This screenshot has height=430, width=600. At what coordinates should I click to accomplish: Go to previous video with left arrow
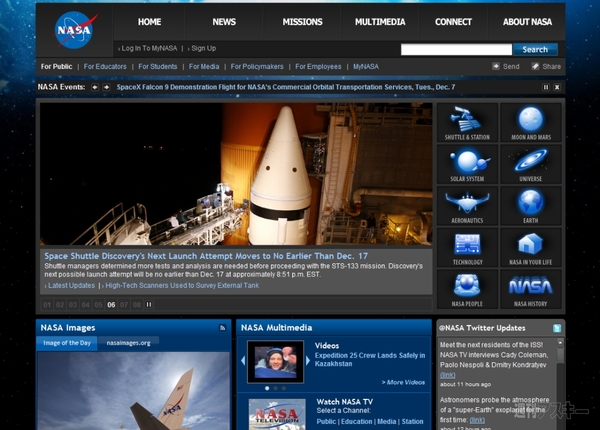(243, 360)
